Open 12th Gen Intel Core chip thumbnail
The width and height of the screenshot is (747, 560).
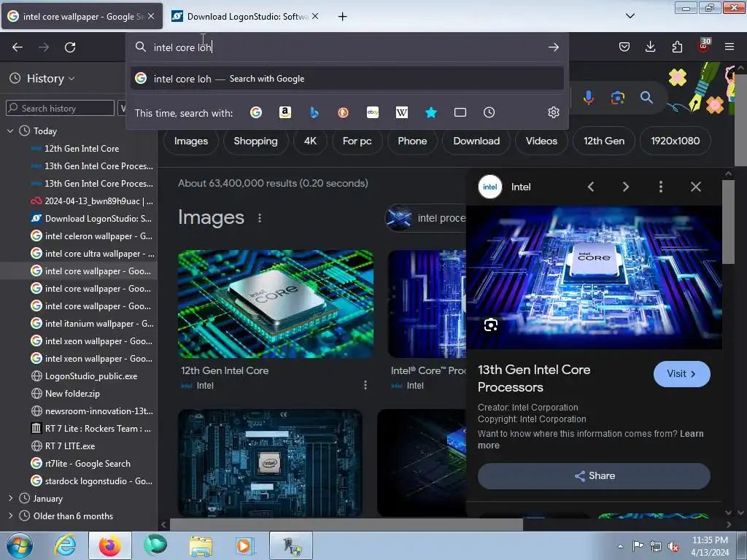pyautogui.click(x=275, y=304)
